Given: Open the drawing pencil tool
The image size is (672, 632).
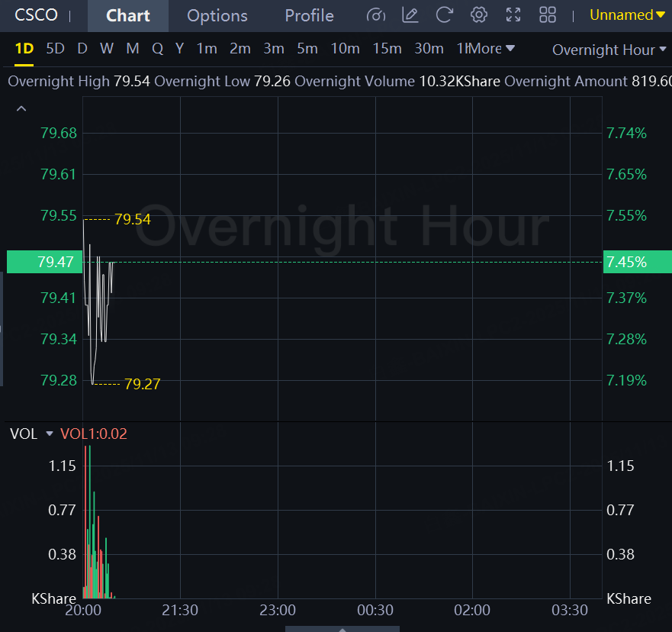Looking at the screenshot, I should pyautogui.click(x=410, y=15).
